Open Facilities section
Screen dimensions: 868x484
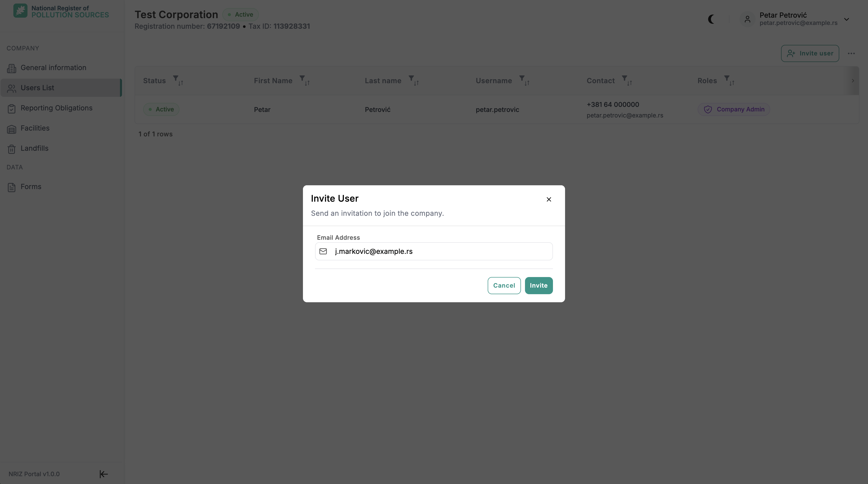point(61,128)
